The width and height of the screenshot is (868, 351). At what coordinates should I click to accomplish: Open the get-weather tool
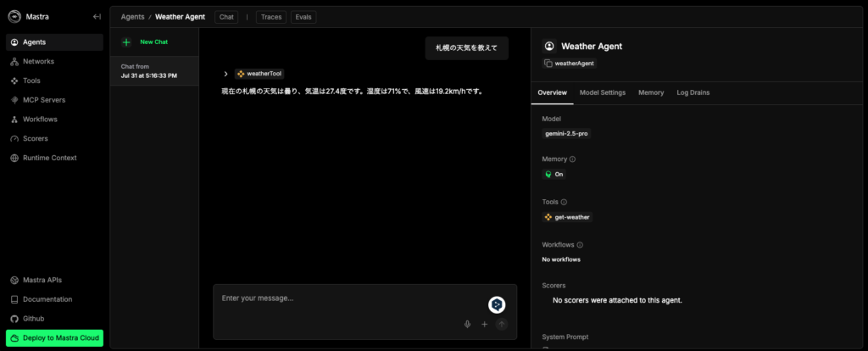(x=567, y=217)
